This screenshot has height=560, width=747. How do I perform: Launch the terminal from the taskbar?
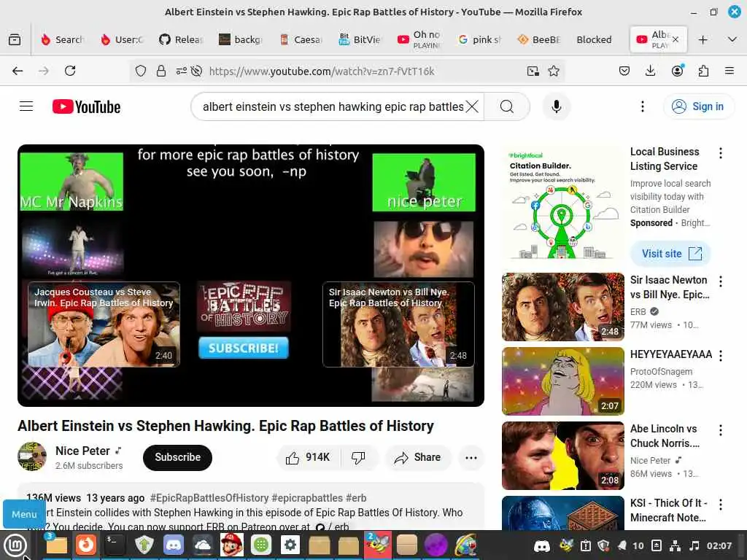click(x=115, y=544)
